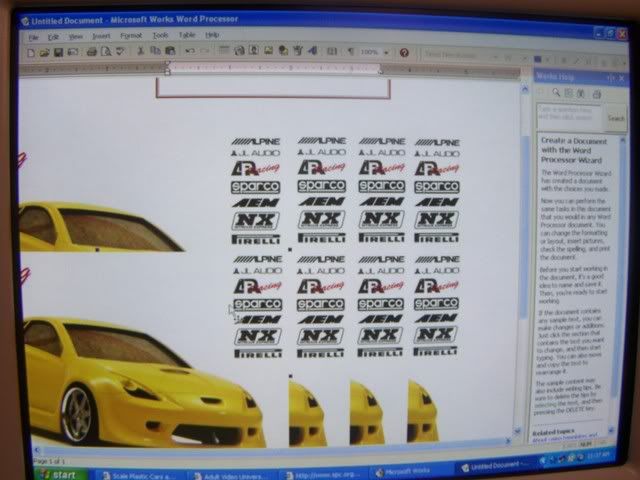This screenshot has width=640, height=480.
Task: Print the current Works Help topic
Action: coord(597,94)
